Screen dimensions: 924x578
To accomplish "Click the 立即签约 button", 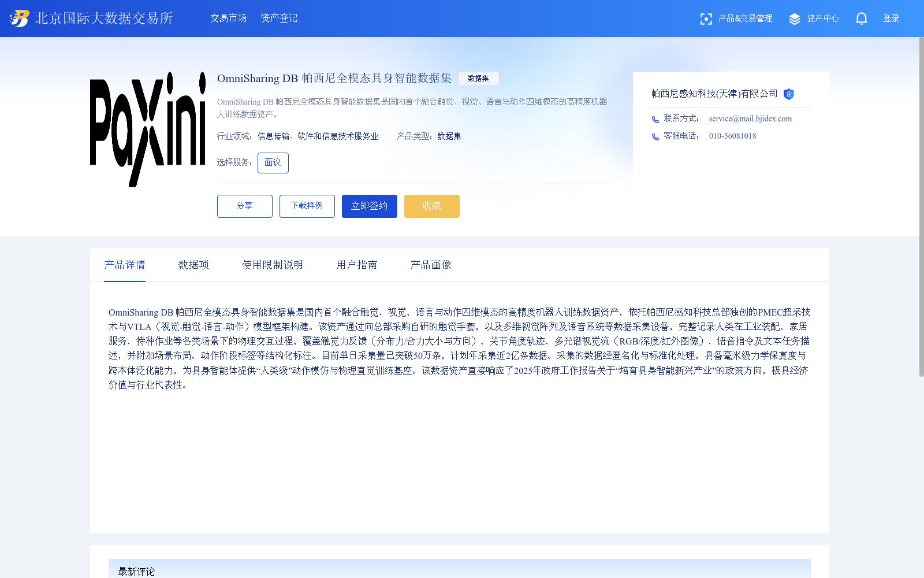I will click(370, 206).
